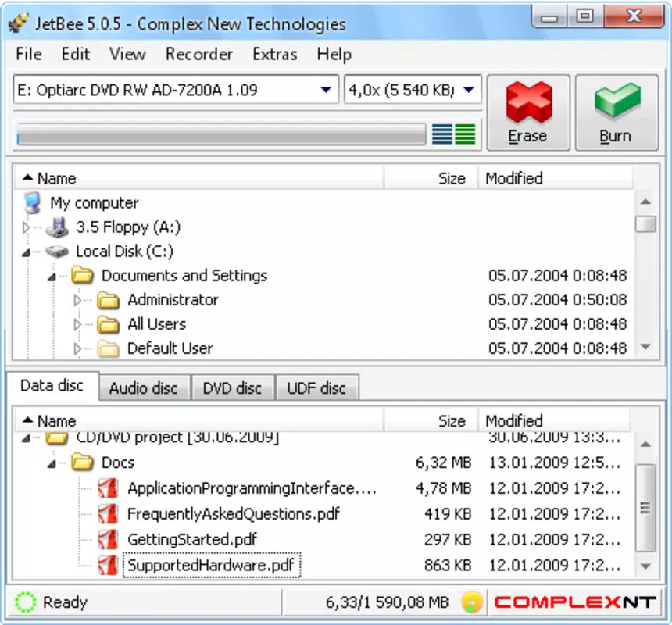This screenshot has width=672, height=625.
Task: Click the green striped list view icon
Action: click(465, 134)
